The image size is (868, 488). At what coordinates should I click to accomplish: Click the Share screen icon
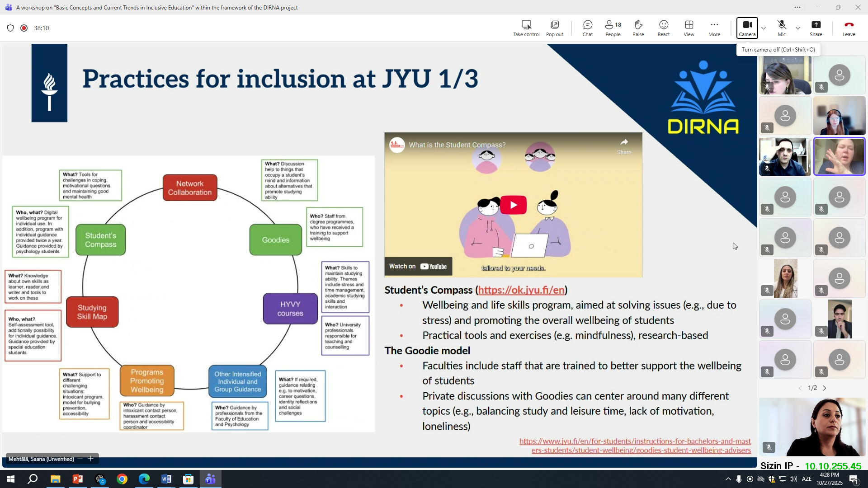click(x=816, y=28)
